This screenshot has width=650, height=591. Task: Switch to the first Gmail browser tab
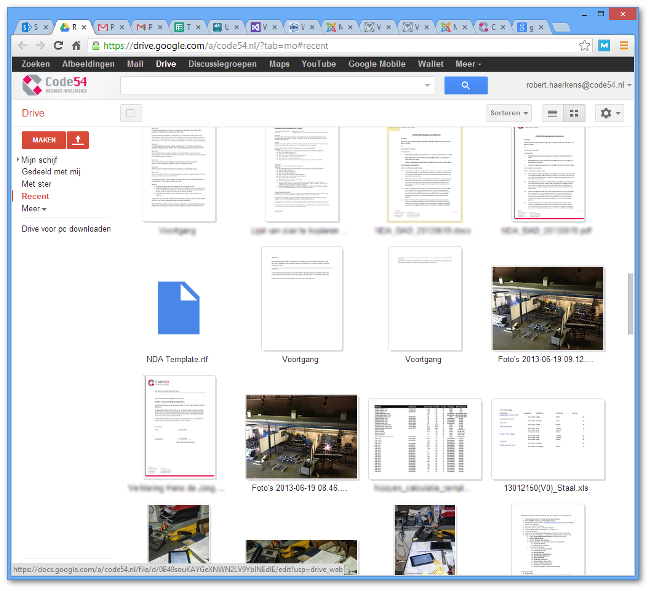[111, 27]
